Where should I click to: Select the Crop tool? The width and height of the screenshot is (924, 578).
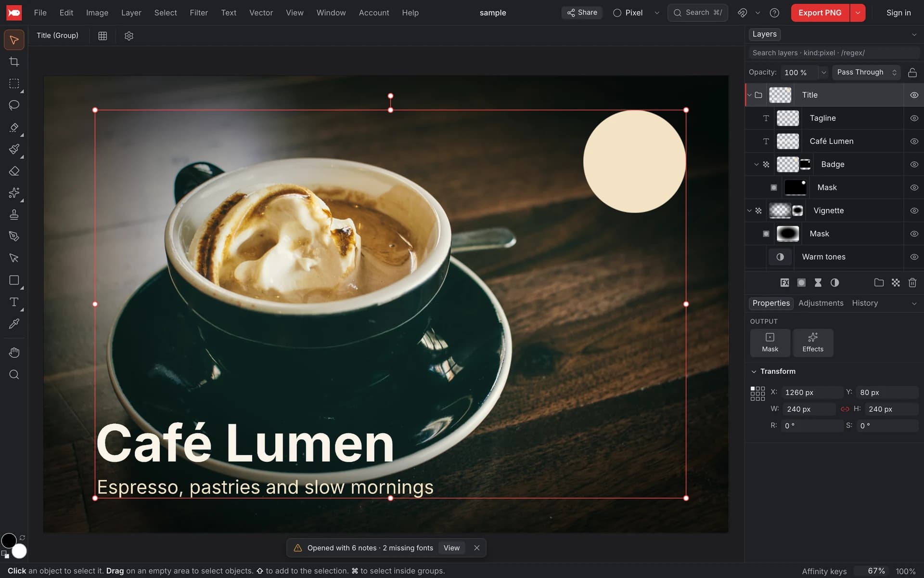pos(14,62)
